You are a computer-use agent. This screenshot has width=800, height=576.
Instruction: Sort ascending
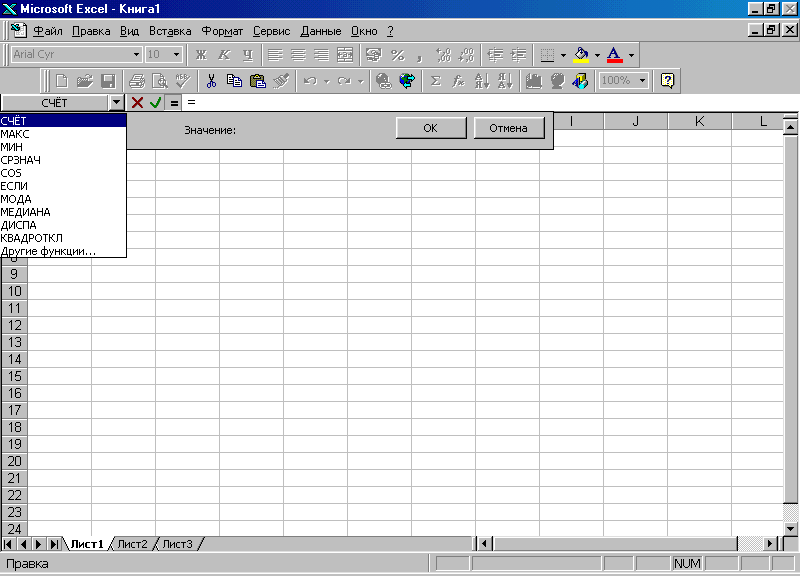coord(482,81)
